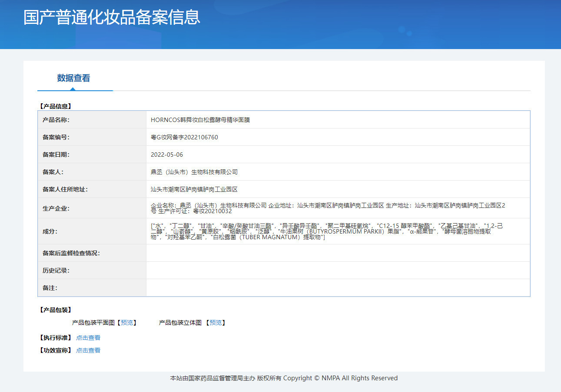Click the 备注 row label

coord(50,288)
